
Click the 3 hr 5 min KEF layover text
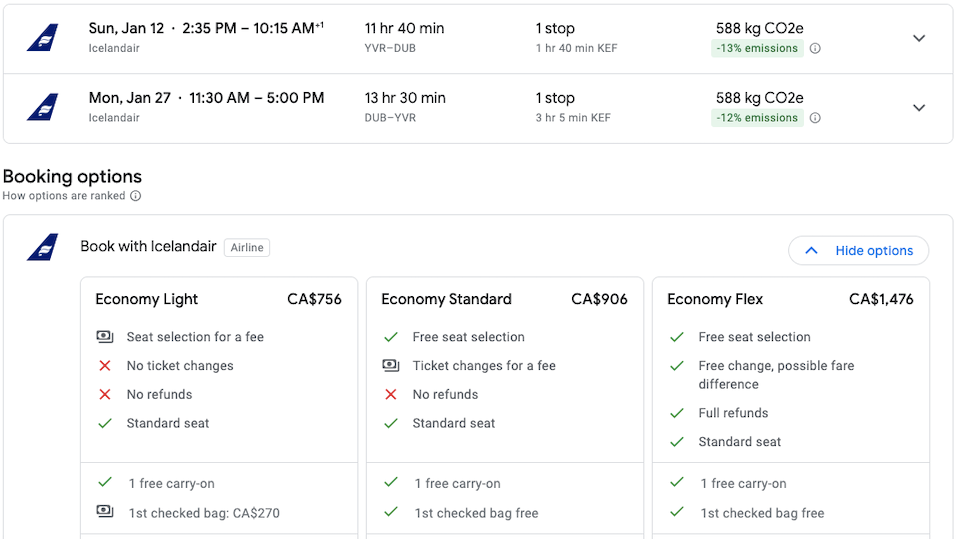pos(573,118)
